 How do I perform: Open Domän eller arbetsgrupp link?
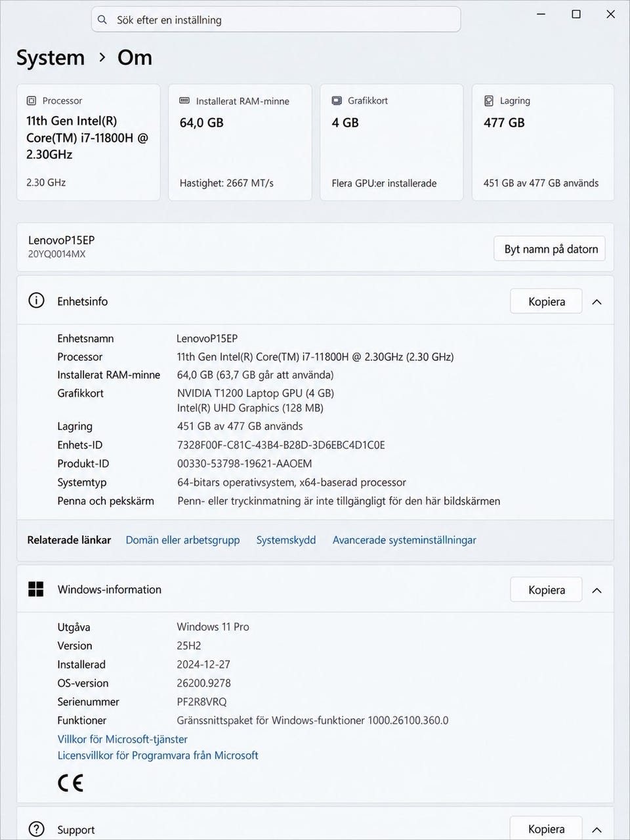tap(182, 540)
